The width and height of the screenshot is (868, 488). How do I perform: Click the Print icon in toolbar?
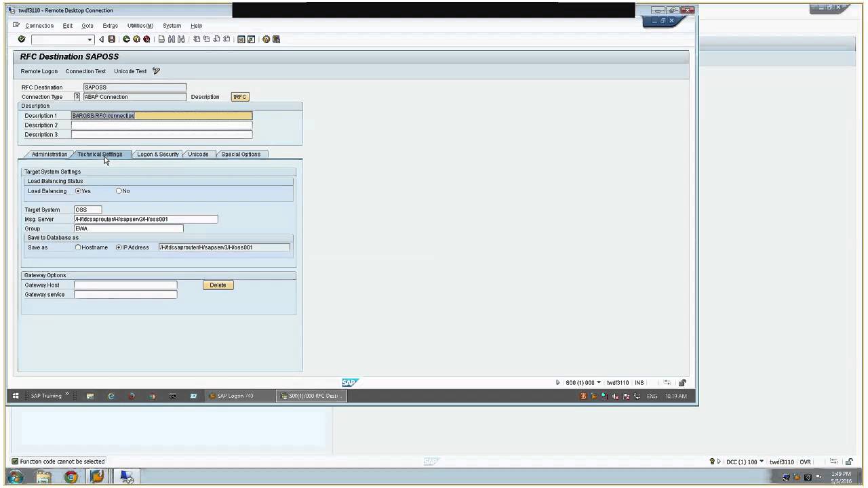[x=161, y=39]
